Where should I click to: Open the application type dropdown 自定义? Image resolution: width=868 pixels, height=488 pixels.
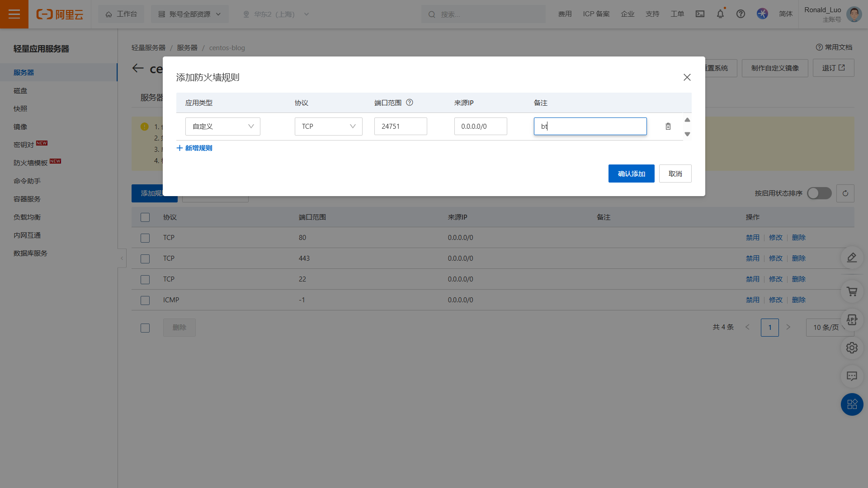click(x=222, y=127)
